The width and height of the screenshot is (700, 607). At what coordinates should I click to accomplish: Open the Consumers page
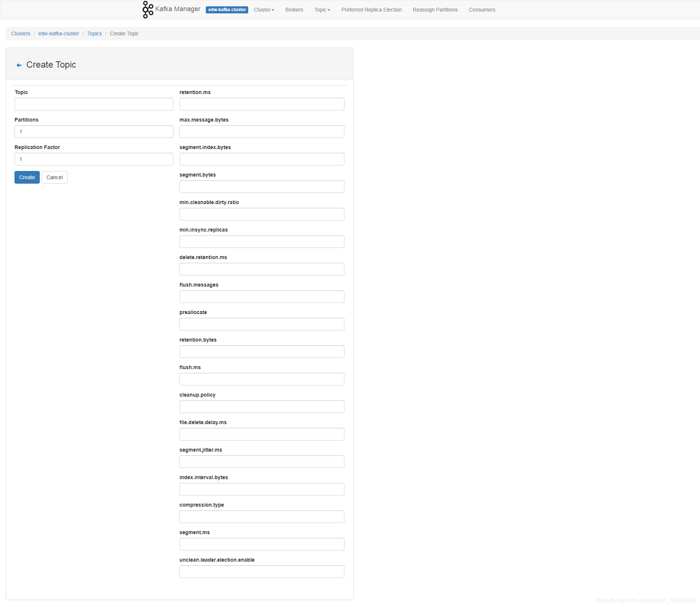(x=482, y=10)
